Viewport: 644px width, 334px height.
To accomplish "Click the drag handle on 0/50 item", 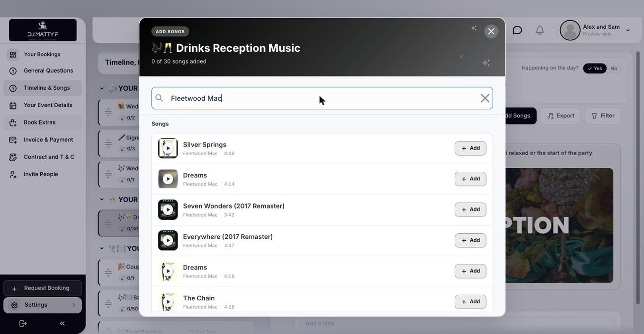I will (x=108, y=303).
